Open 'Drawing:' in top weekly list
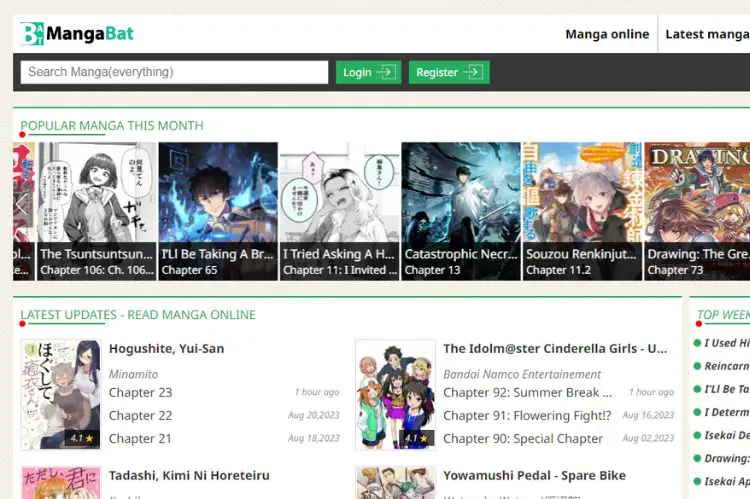Image resolution: width=750 pixels, height=499 pixels. pos(727,458)
